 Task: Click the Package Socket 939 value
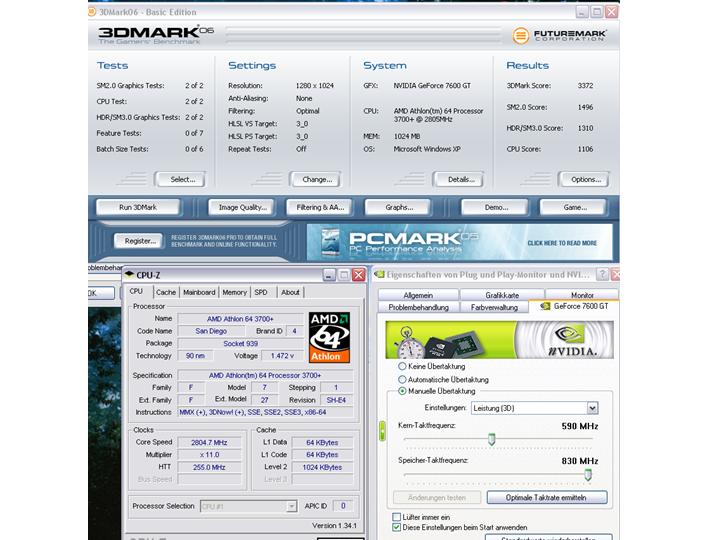coord(240,343)
